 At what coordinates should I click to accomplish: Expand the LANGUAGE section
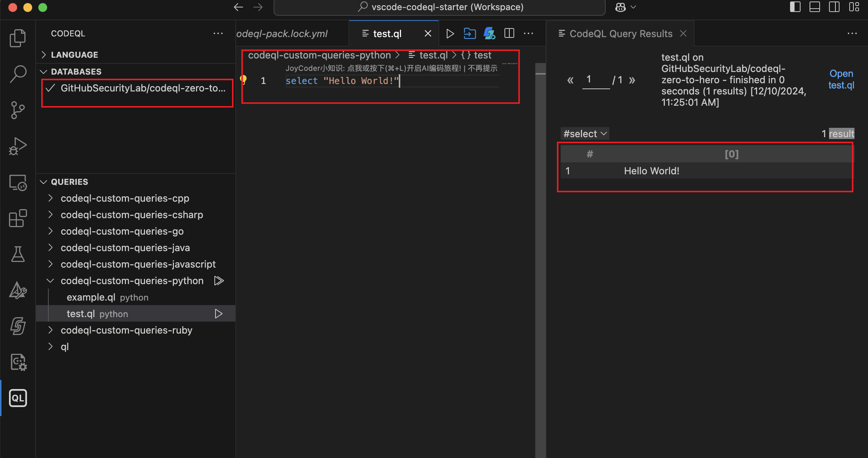(74, 55)
